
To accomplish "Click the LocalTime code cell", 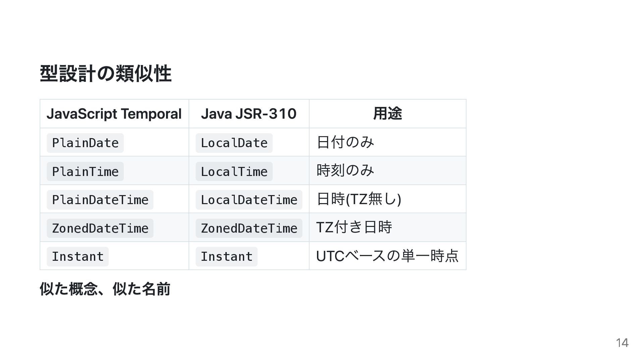I will 234,172.
